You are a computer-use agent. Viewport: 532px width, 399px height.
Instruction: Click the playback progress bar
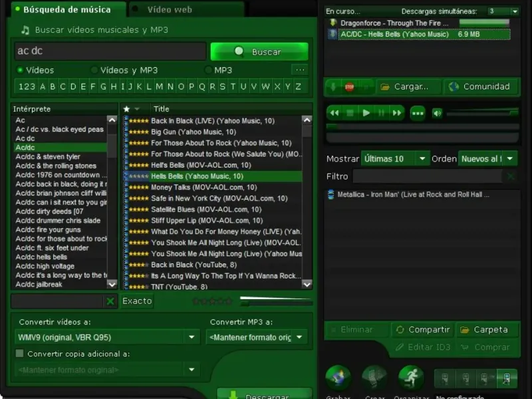[x=422, y=126]
